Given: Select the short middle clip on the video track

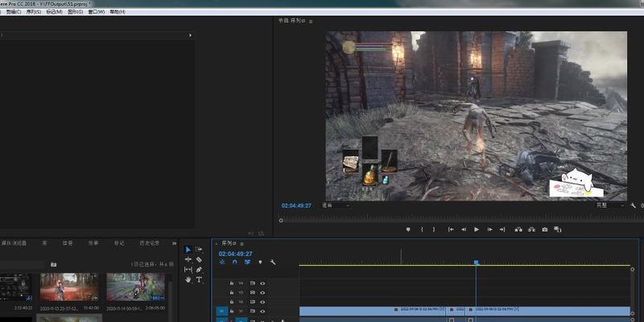Looking at the screenshot, I should [x=456, y=311].
